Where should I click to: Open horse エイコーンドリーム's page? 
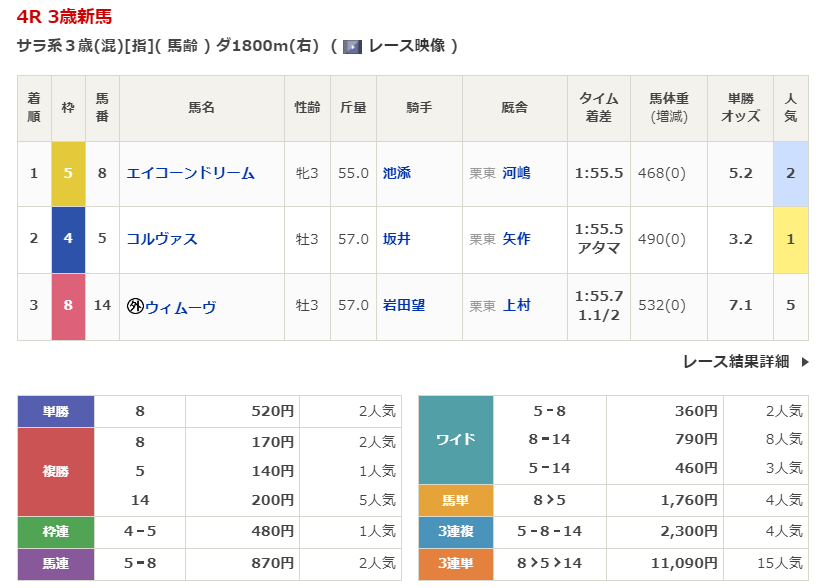(190, 173)
